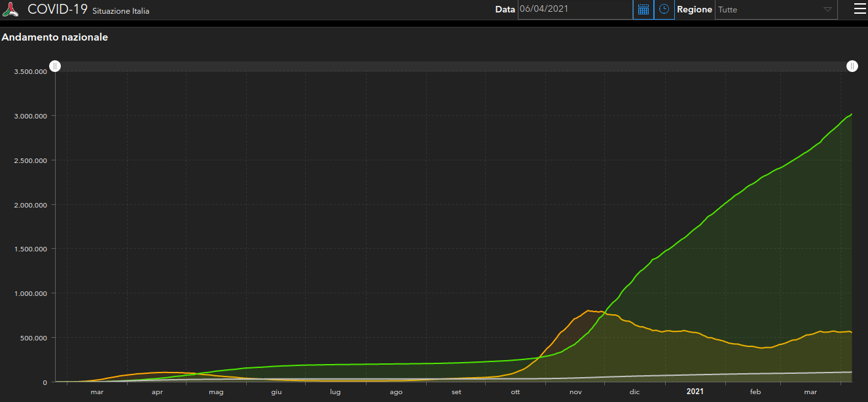Click the "nov" month label on axis

click(575, 392)
